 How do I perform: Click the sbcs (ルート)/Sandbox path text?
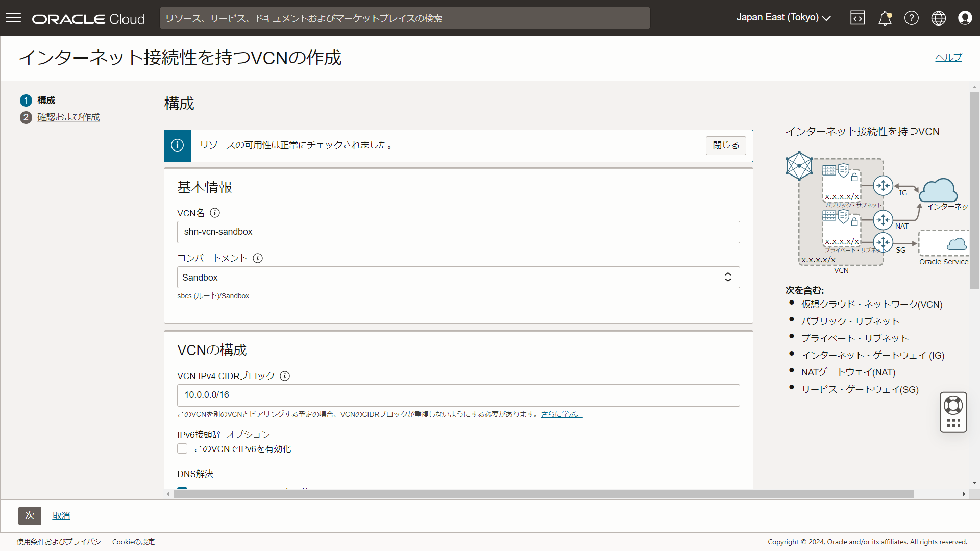(x=213, y=296)
